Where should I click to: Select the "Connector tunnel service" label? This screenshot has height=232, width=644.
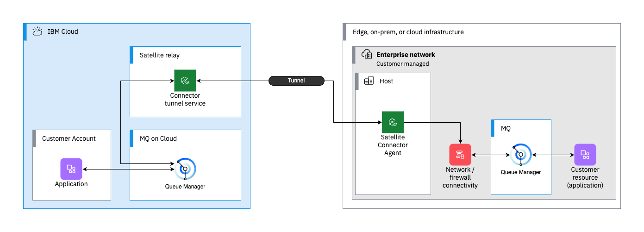pos(185,100)
